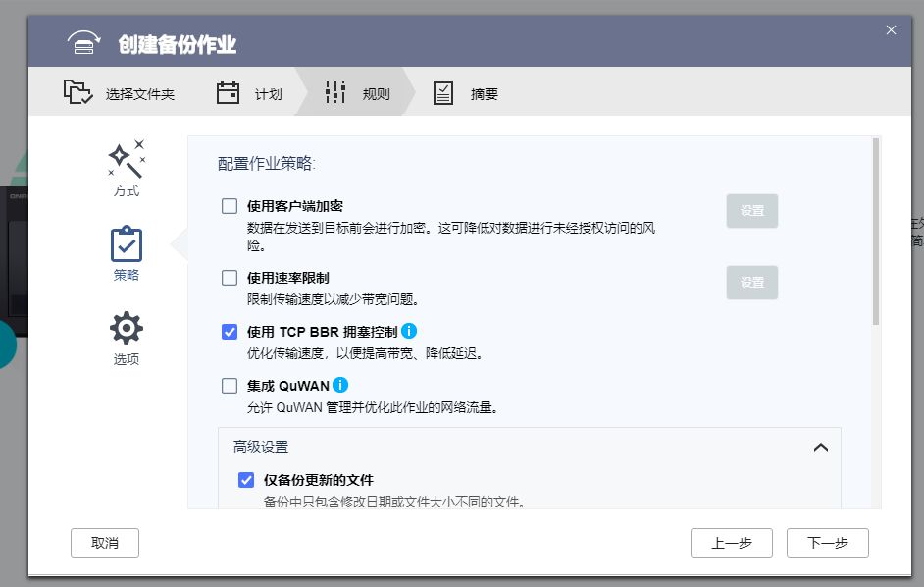Click the 摘要 summary document icon
The height and width of the screenshot is (587, 924).
(x=444, y=91)
